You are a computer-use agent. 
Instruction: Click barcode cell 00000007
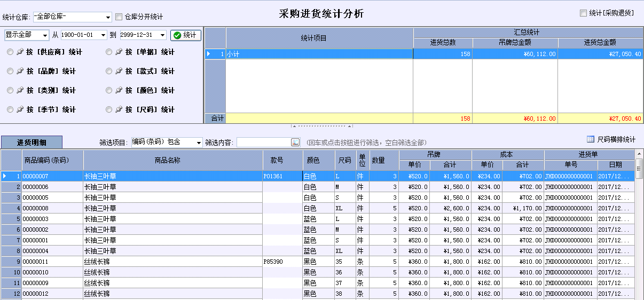(52, 176)
